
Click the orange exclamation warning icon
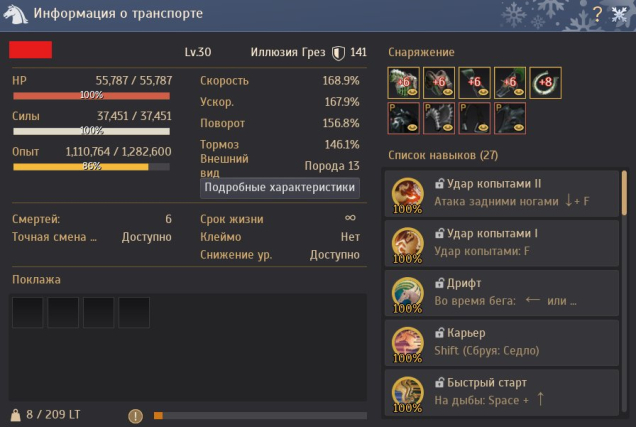pos(135,416)
